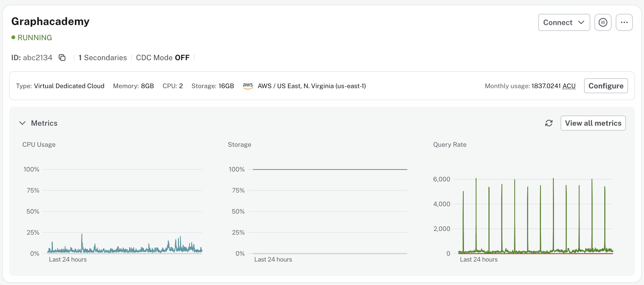
Task: Open View all metrics
Action: click(593, 123)
